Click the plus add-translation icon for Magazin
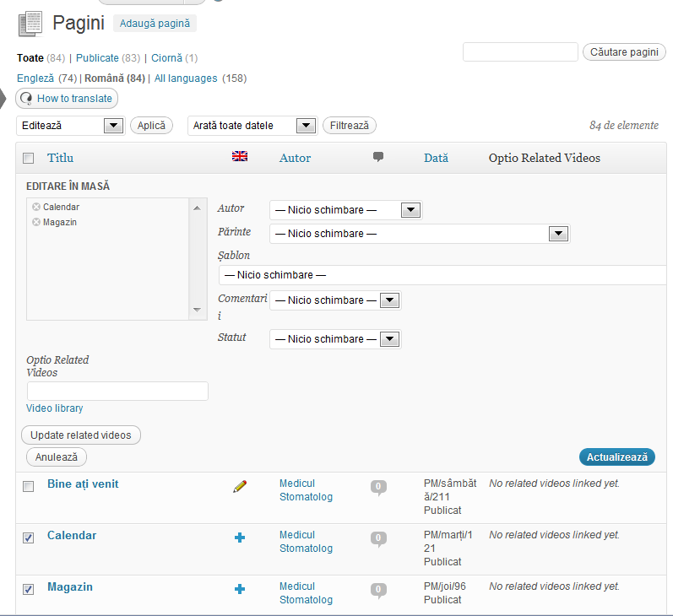 pyautogui.click(x=240, y=589)
